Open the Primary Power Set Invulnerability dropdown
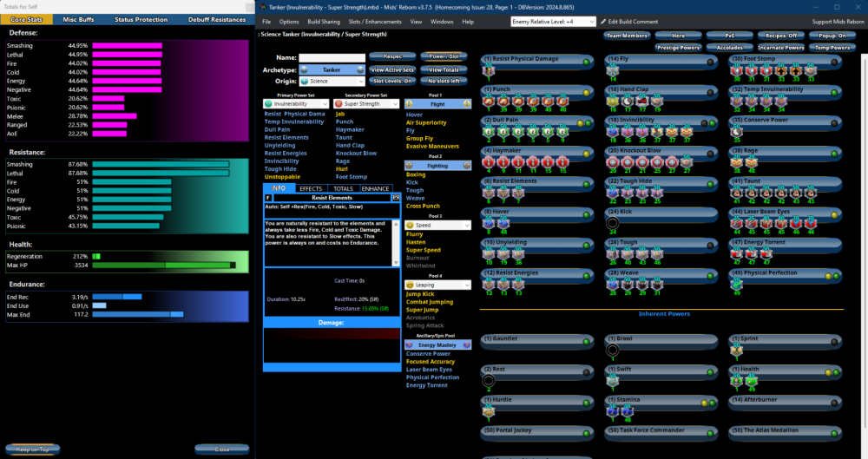Image resolution: width=868 pixels, height=459 pixels. (x=296, y=104)
